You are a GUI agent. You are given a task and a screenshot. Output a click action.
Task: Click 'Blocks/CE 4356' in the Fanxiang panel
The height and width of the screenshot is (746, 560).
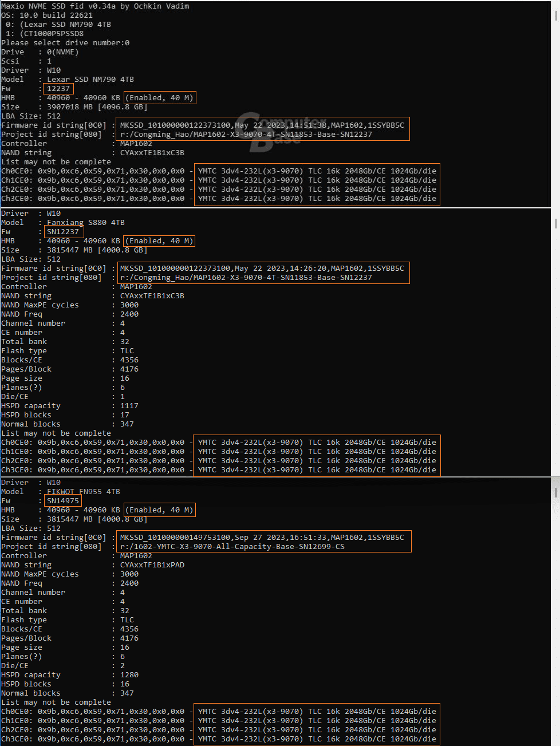click(70, 360)
